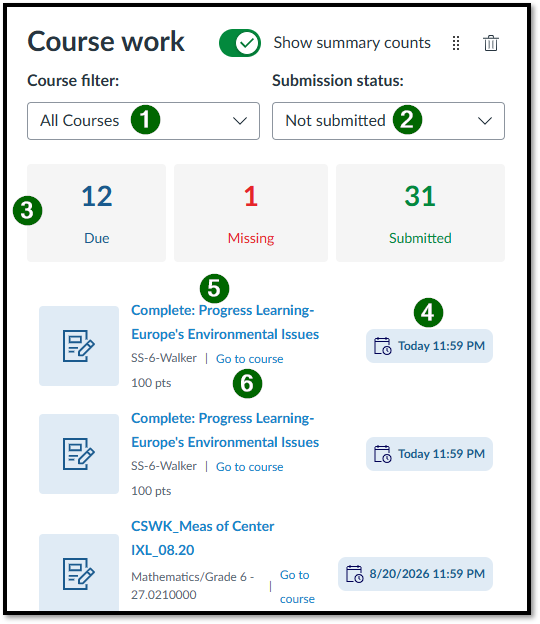Click the calendar icon on the first due date
This screenshot has height=624, width=540.
[x=382, y=346]
